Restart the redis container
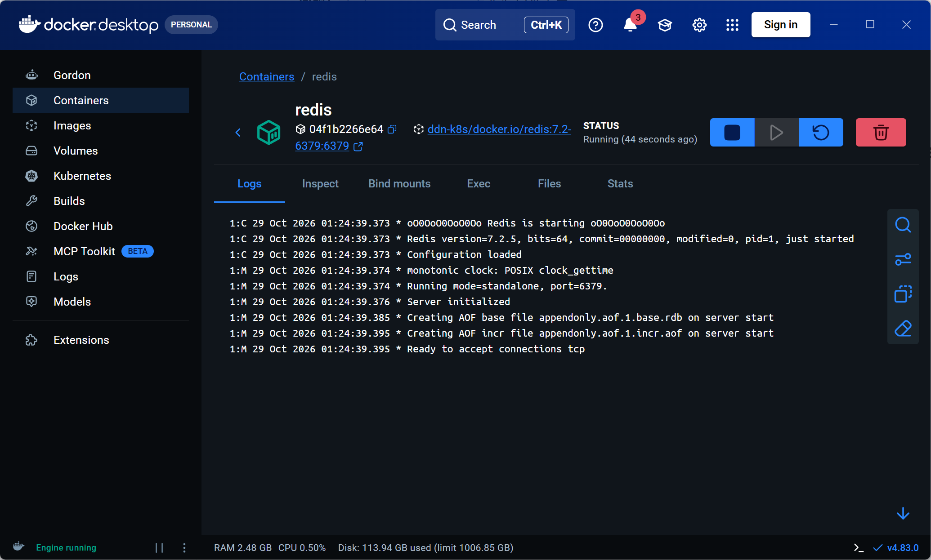The height and width of the screenshot is (560, 931). (x=821, y=133)
